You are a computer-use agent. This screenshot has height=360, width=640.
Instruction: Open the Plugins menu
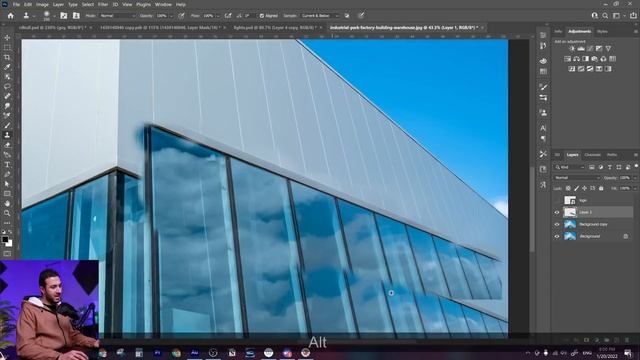143,4
